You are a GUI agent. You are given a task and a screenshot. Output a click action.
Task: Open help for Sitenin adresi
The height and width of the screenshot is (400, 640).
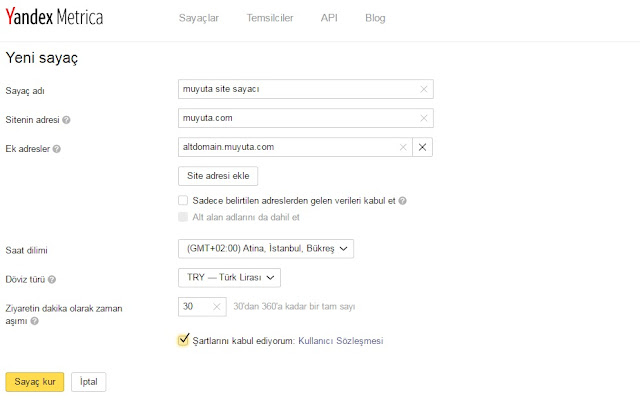(66, 120)
